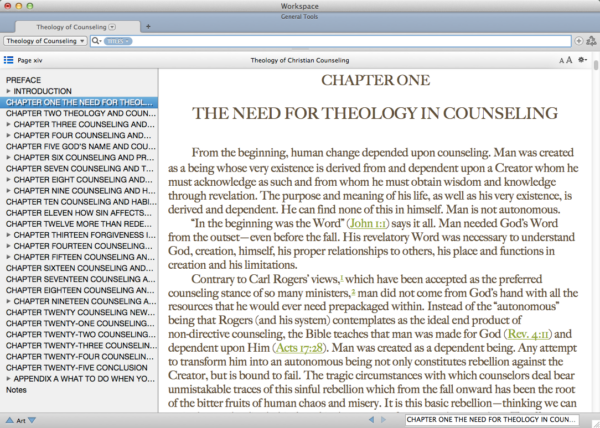Expand CHAPTER FOUR in contents

[8, 135]
